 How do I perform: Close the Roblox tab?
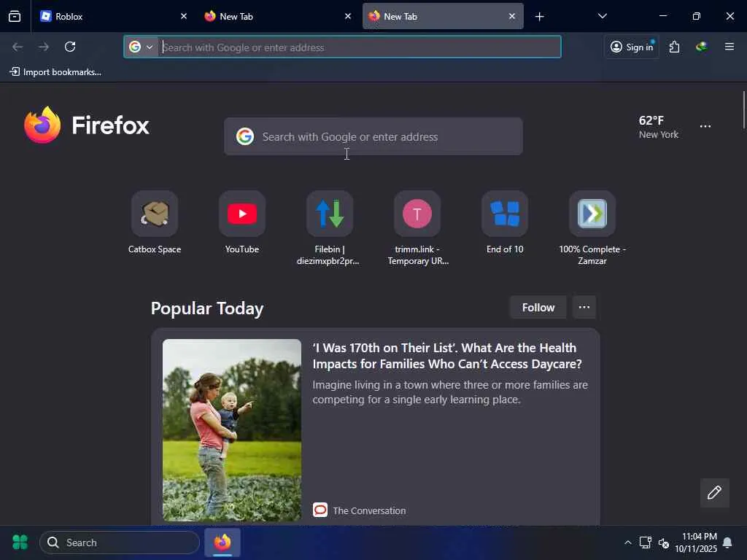184,16
